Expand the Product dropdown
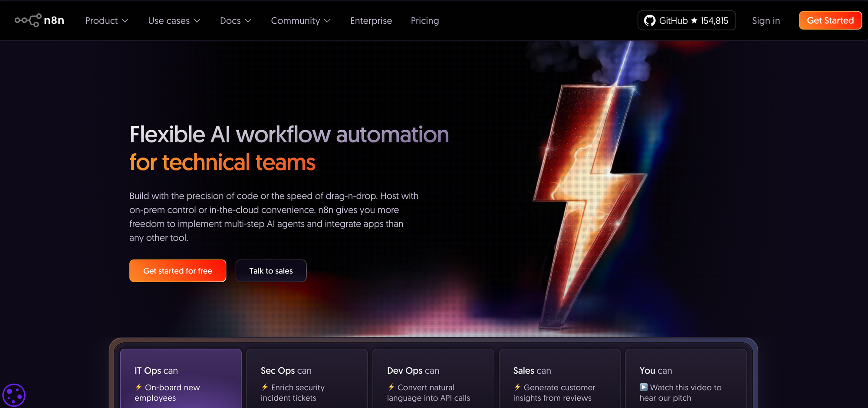Image resolution: width=868 pixels, height=408 pixels. (106, 20)
